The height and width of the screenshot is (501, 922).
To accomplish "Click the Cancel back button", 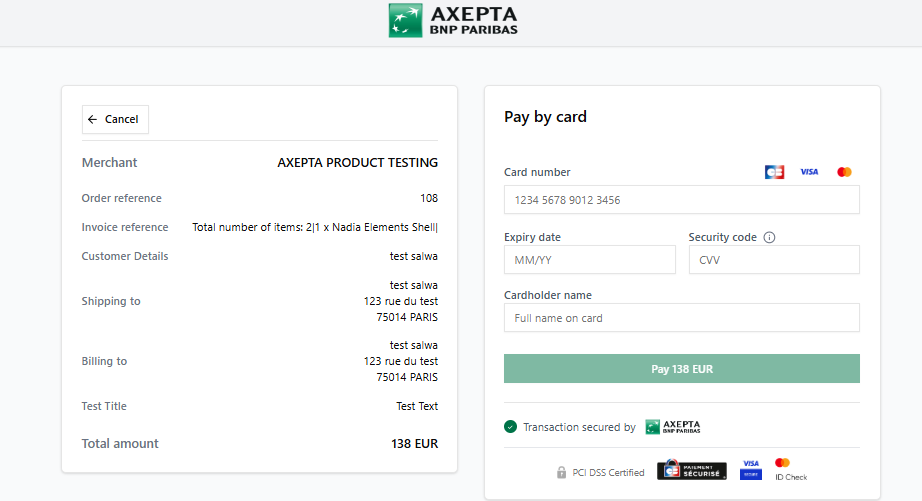I will coord(115,119).
